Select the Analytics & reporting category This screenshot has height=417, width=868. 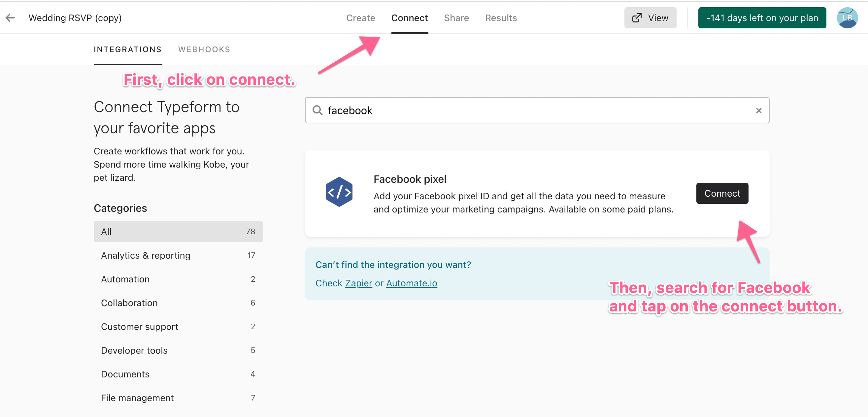click(x=178, y=255)
